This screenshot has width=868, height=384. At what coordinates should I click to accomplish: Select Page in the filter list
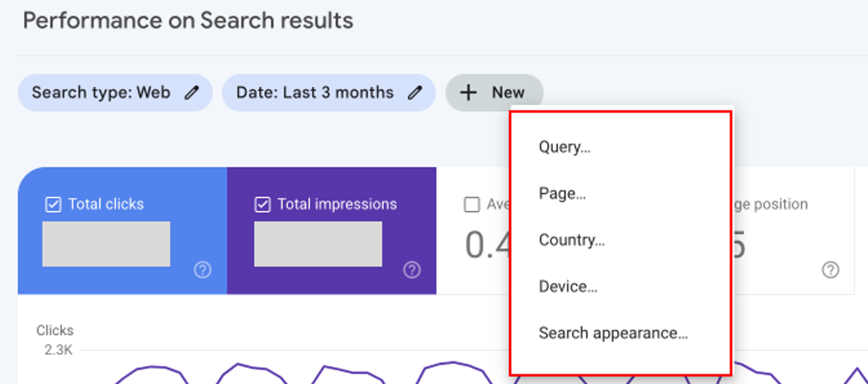click(x=562, y=193)
